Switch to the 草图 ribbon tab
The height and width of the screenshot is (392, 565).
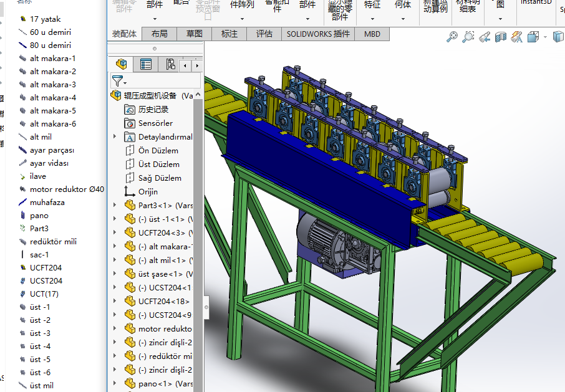(194, 34)
